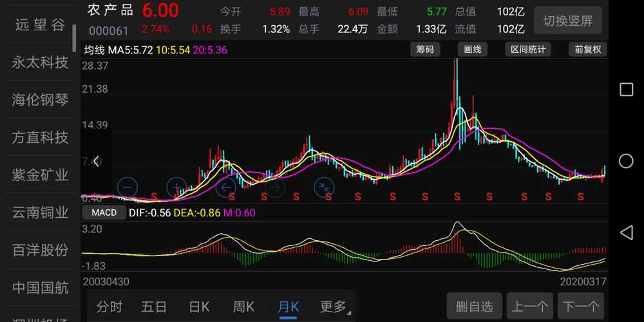
Task: Tap the left chevron on chart edge
Action: [x=96, y=162]
